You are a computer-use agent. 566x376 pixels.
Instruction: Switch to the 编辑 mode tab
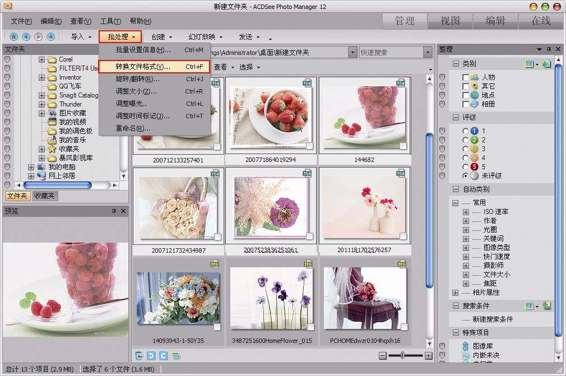click(x=495, y=21)
